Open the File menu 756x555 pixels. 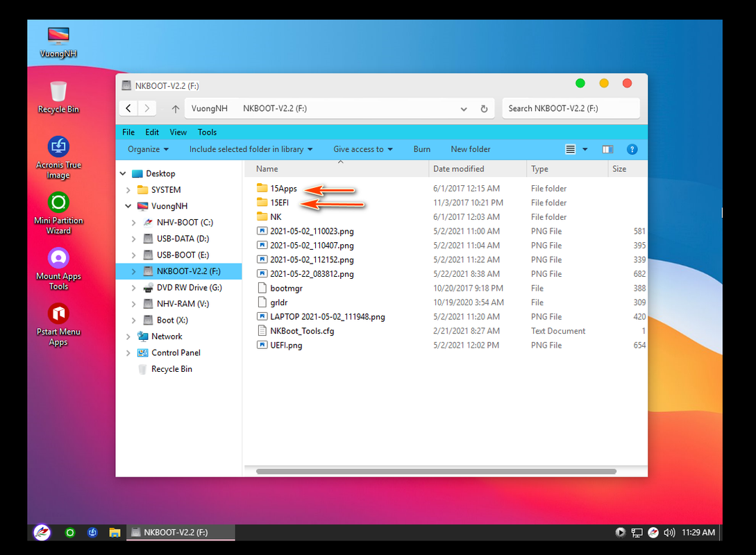(128, 132)
